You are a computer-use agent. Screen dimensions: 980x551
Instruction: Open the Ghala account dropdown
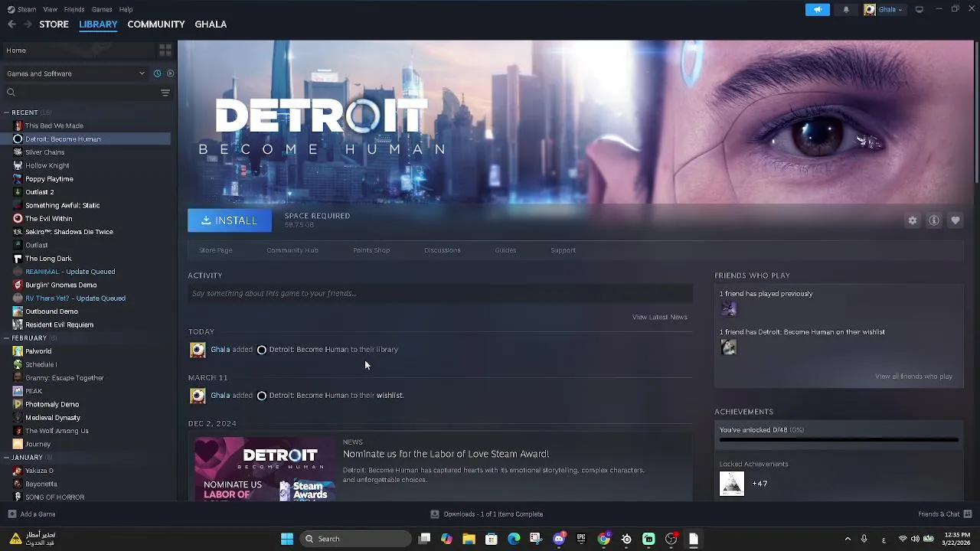[884, 9]
